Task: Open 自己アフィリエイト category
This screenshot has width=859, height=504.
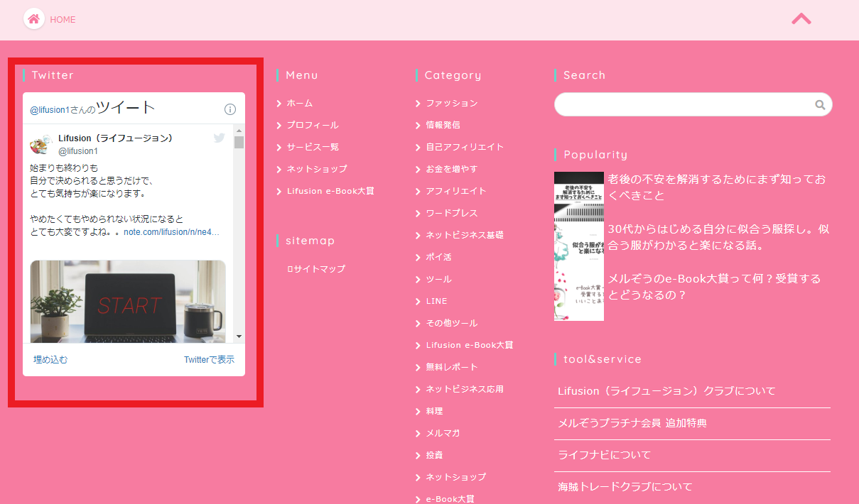Action: click(465, 147)
